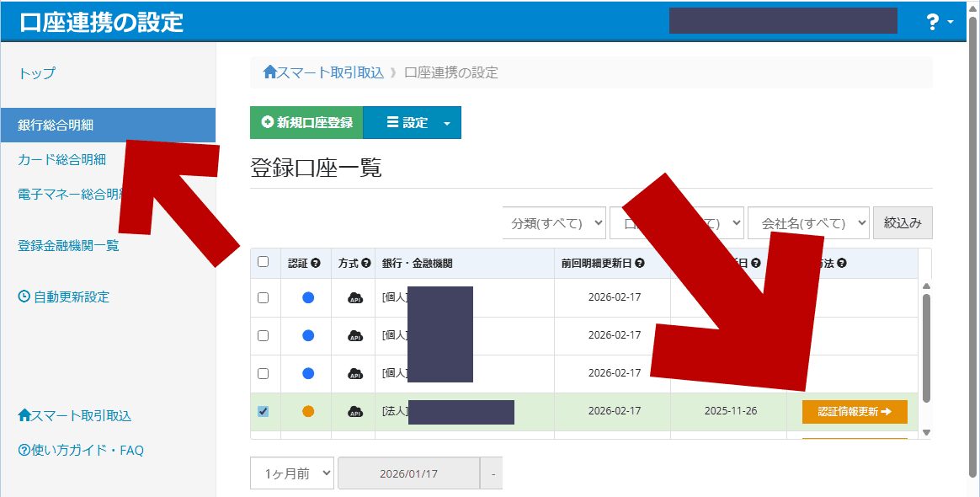Viewport: 980px width, 497px height.
Task: Open the 会社名(すべて) filter dropdown
Action: point(808,223)
